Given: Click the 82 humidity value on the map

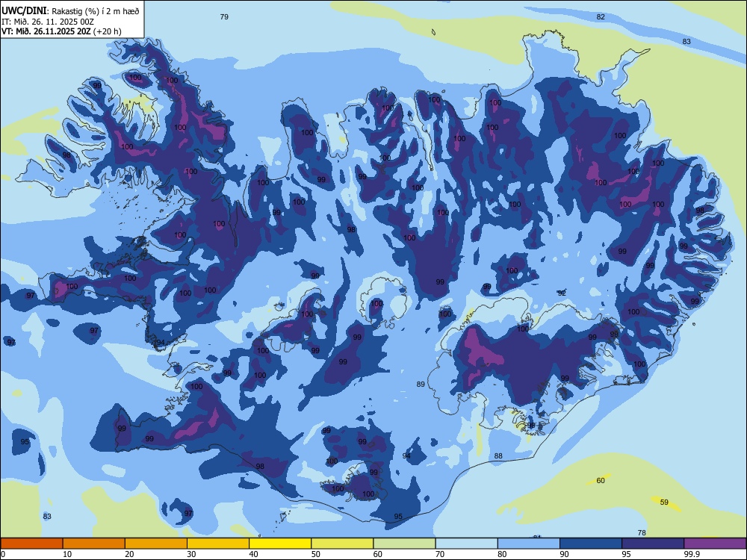Looking at the screenshot, I should click(601, 16).
